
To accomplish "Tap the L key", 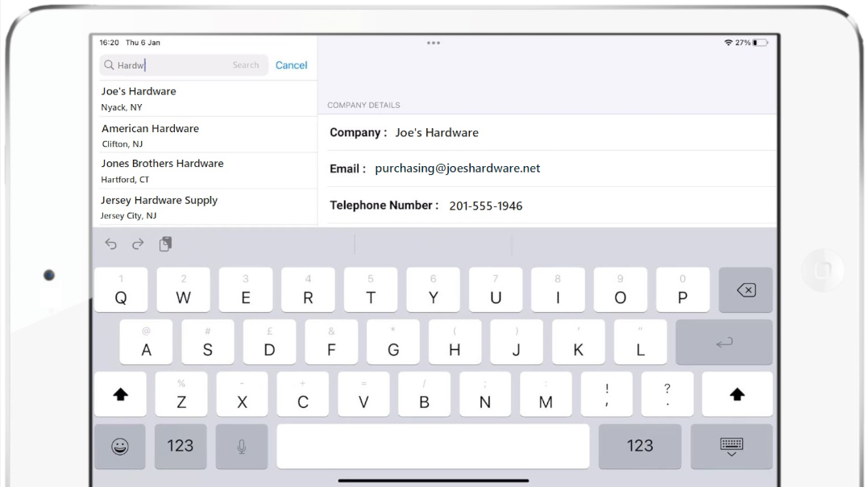I will click(641, 343).
